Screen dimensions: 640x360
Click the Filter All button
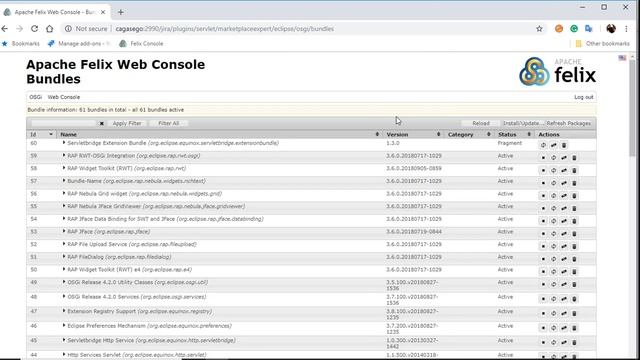tap(169, 123)
